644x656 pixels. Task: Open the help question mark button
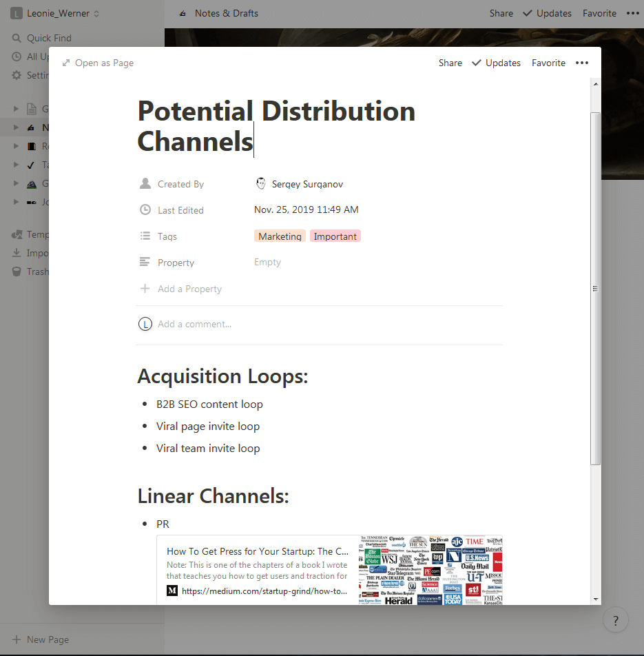pyautogui.click(x=615, y=620)
